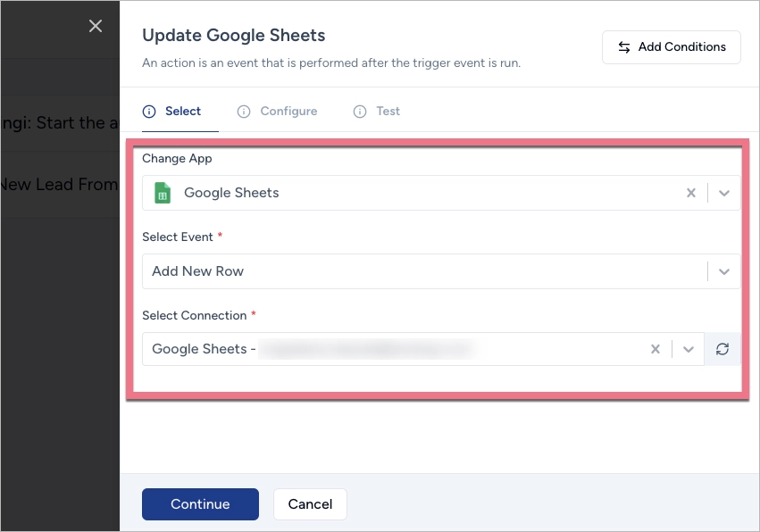Clear the selected Google Sheets app
The height and width of the screenshot is (532, 760).
pos(690,193)
